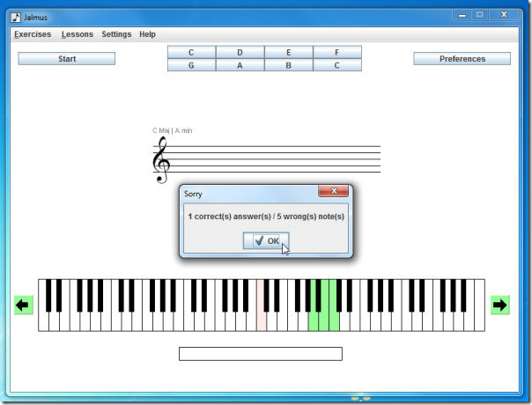Click the left arrow keyboard shift icon
This screenshot has width=532, height=405.
[24, 305]
